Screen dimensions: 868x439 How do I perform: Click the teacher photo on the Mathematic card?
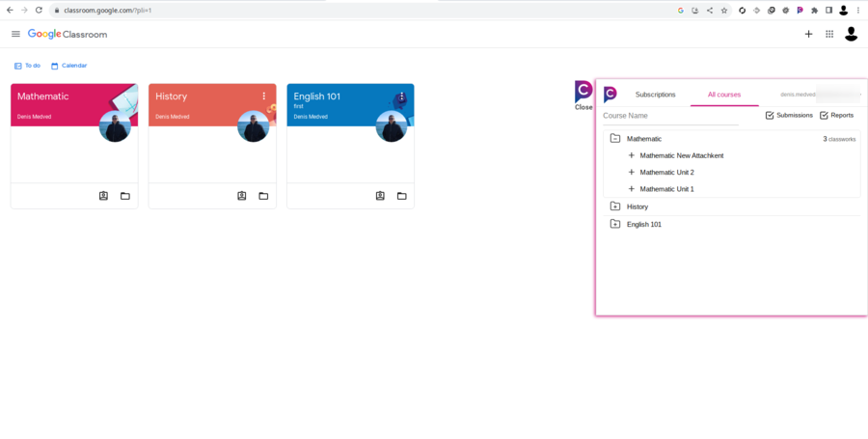click(115, 126)
